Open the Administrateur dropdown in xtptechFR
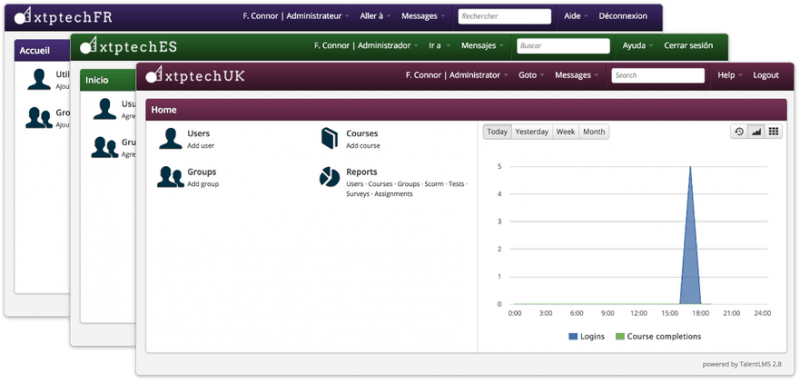Screen dimensions: 800x383 click(x=295, y=16)
